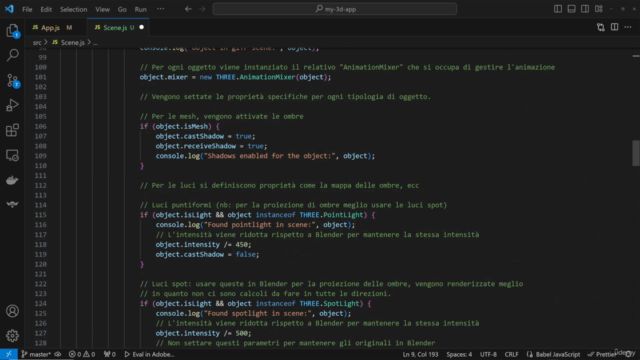
Task: Change indentation via Spaces: 4
Action: point(459,354)
